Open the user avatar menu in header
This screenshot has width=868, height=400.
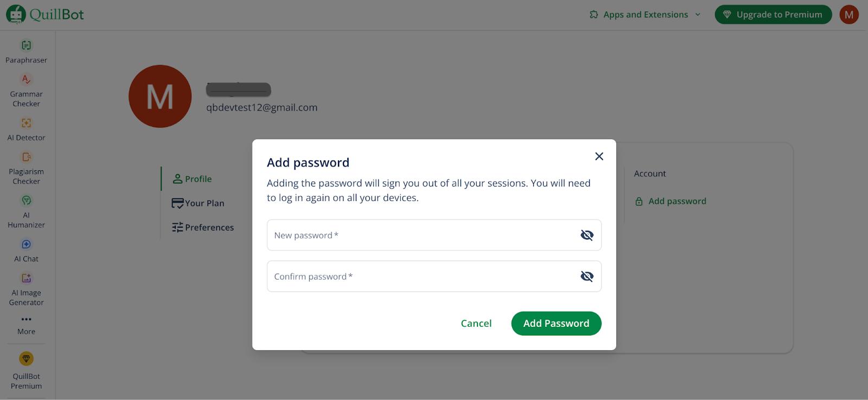tap(849, 15)
